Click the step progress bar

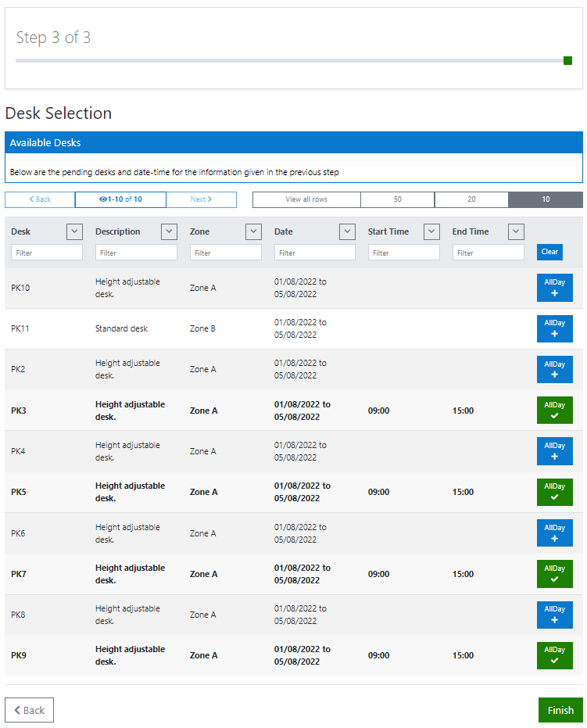293,60
